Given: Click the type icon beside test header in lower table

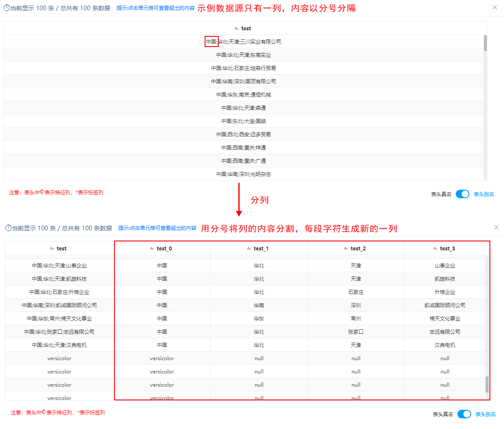Looking at the screenshot, I should tap(52, 249).
